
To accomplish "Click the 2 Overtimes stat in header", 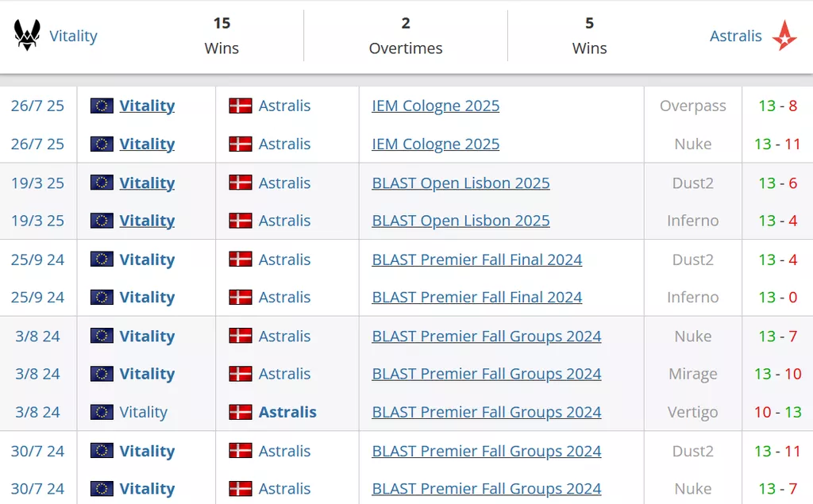I will [x=406, y=36].
